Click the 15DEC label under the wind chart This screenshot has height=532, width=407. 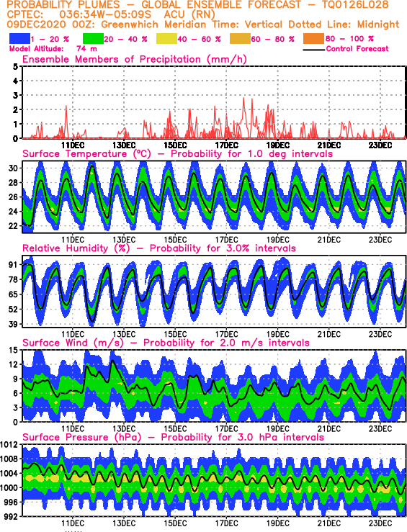pos(175,428)
